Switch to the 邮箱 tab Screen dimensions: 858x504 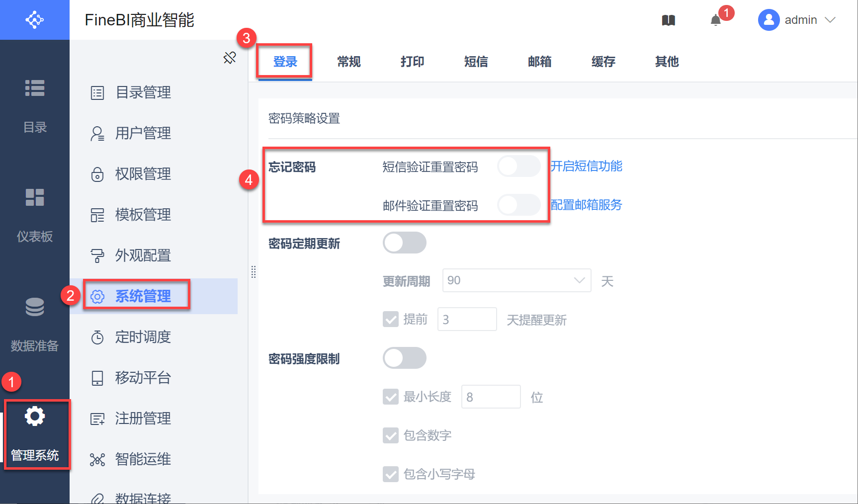[x=540, y=62]
